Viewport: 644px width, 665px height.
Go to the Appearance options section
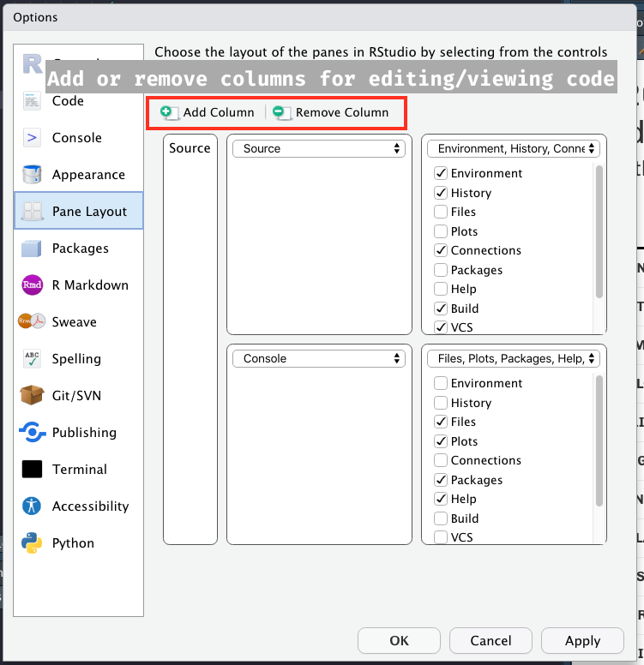(79, 174)
